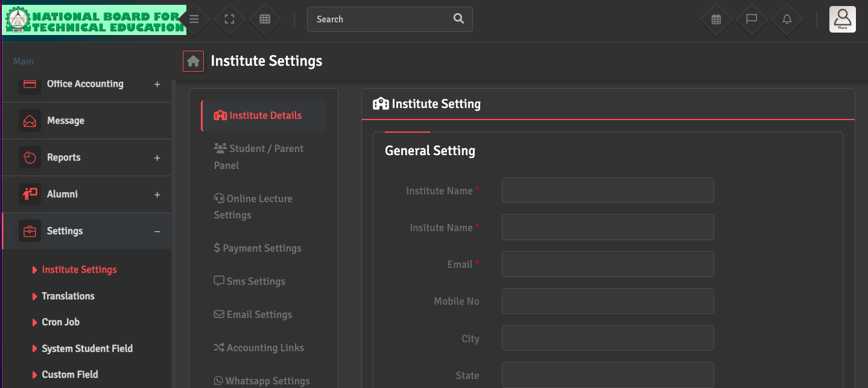Click the flag icon in the header
The height and width of the screenshot is (388, 868).
click(752, 19)
